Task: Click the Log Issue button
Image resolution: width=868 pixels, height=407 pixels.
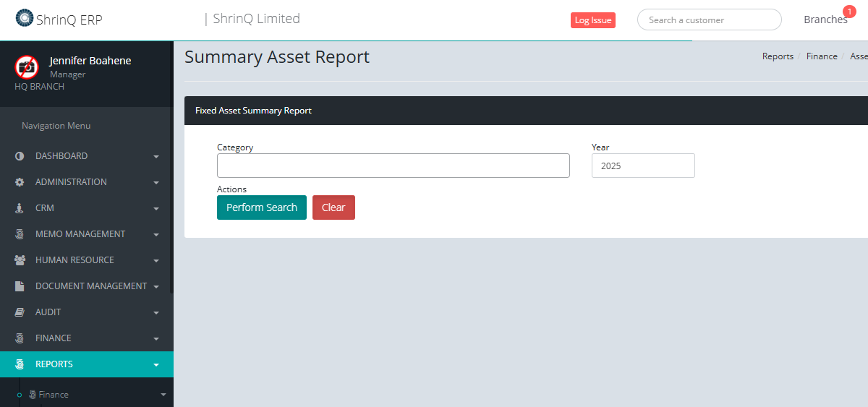Action: (592, 20)
